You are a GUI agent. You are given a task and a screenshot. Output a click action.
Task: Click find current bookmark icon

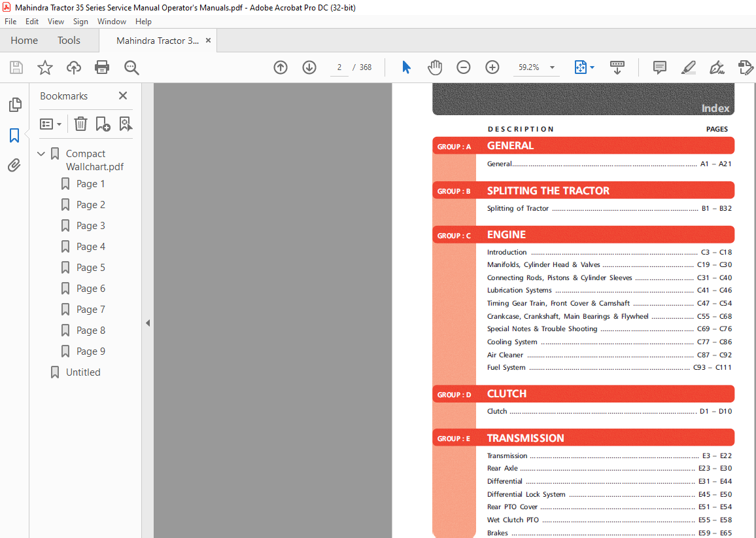click(126, 124)
